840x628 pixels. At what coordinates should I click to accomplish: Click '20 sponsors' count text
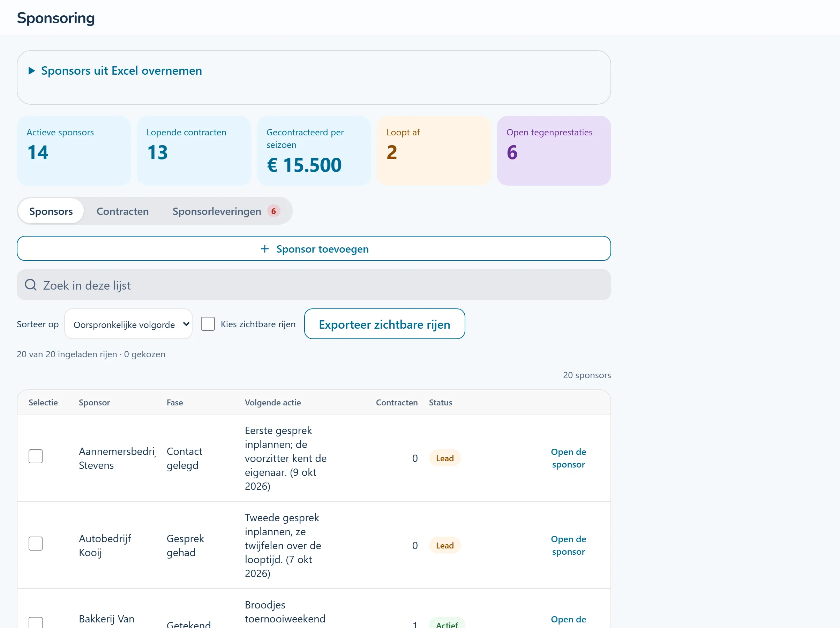tap(587, 375)
